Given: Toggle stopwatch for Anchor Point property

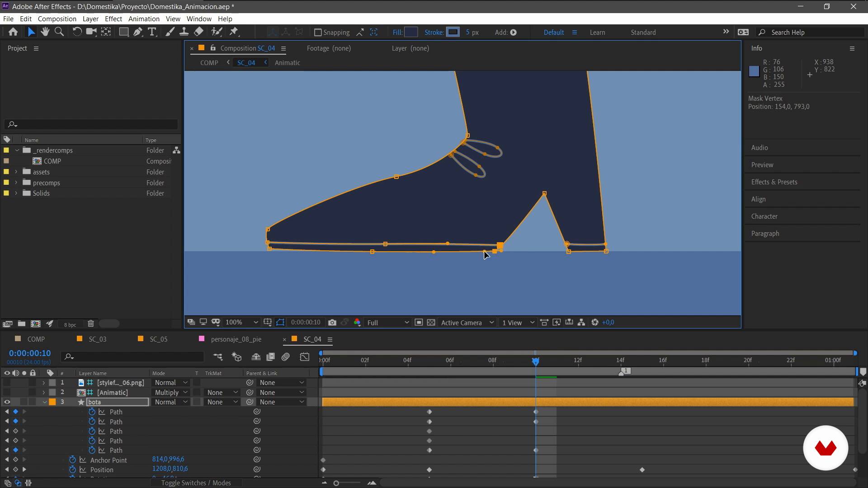Looking at the screenshot, I should coord(72,460).
